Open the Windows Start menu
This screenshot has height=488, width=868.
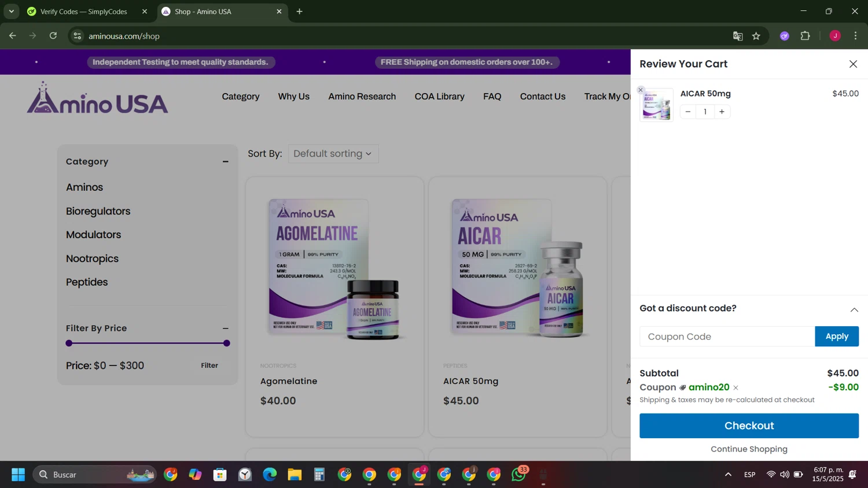(x=18, y=475)
